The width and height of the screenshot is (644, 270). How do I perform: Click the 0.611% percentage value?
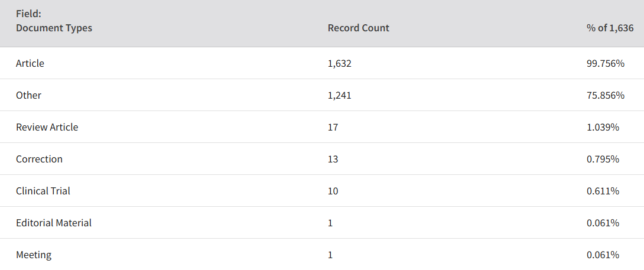pyautogui.click(x=603, y=191)
